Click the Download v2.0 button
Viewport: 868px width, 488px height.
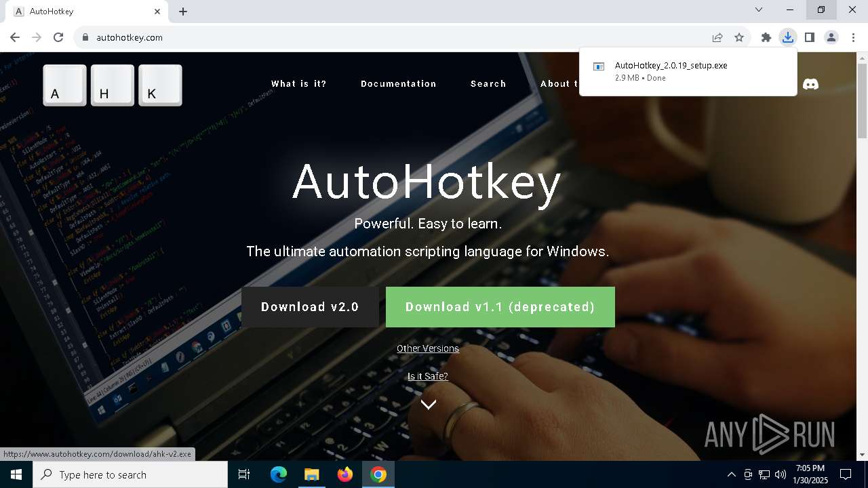point(310,307)
